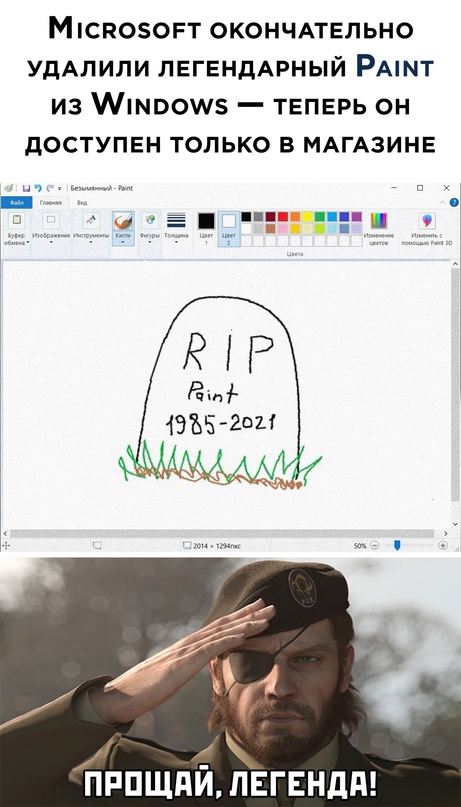This screenshot has width=461, height=807.
Task: Select Цвет 1 black swatch button
Action: tap(206, 227)
